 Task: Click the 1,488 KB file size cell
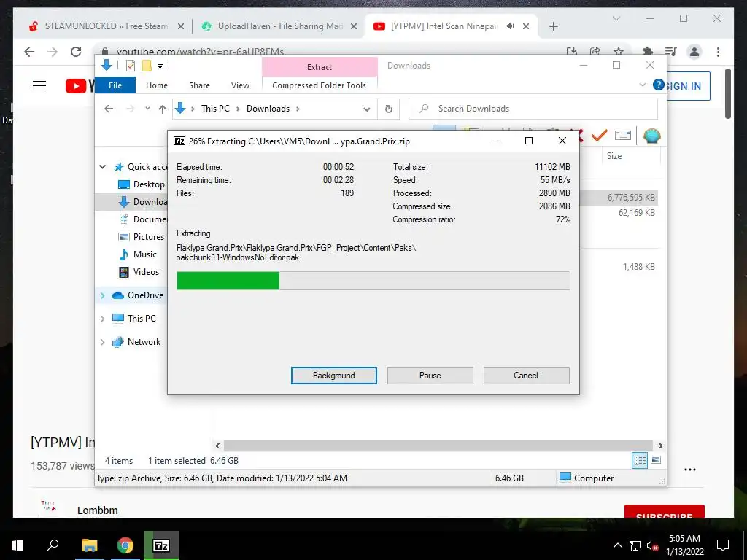pos(639,267)
